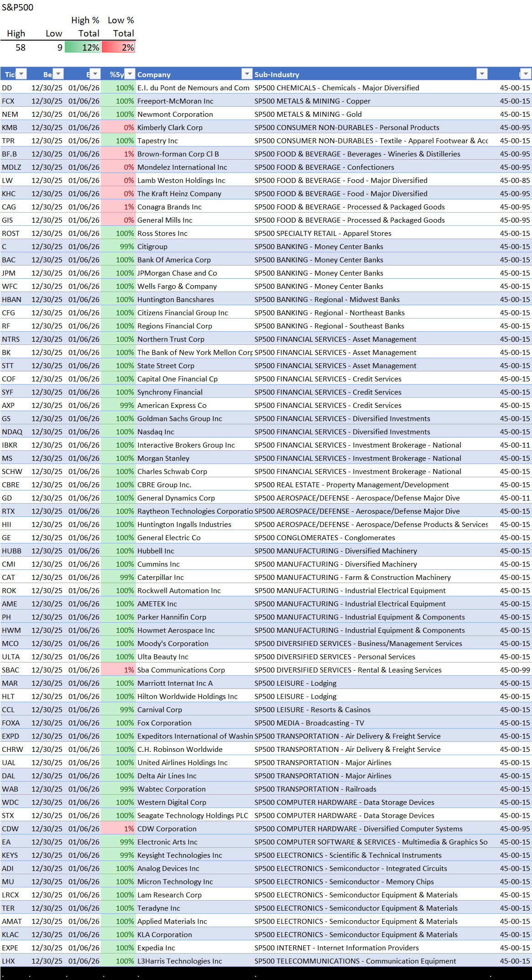Select the green 12% High % Total cell
This screenshot has width=532, height=980.
(83, 47)
